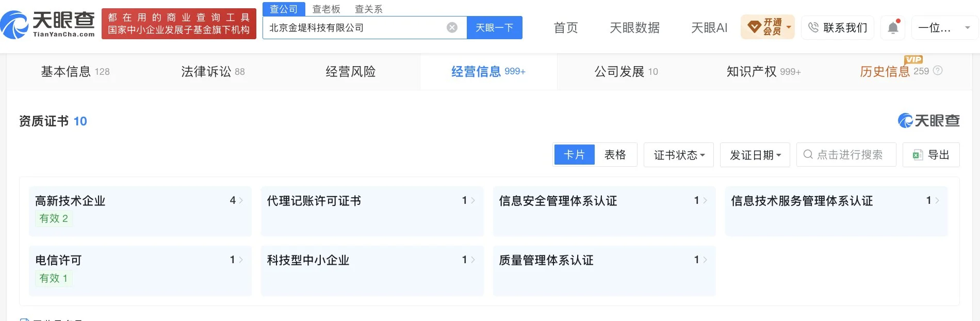Select the 查关系 search tab

pyautogui.click(x=369, y=9)
